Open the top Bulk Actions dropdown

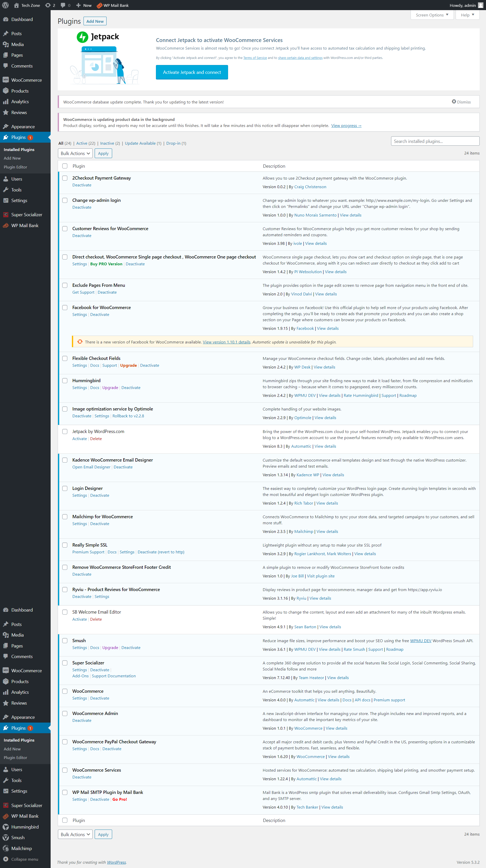(x=75, y=153)
